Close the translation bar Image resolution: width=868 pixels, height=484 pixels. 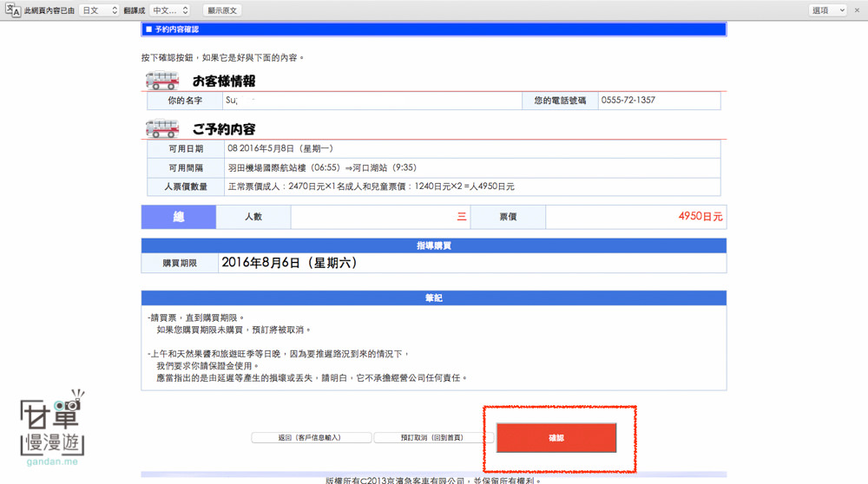pyautogui.click(x=857, y=10)
